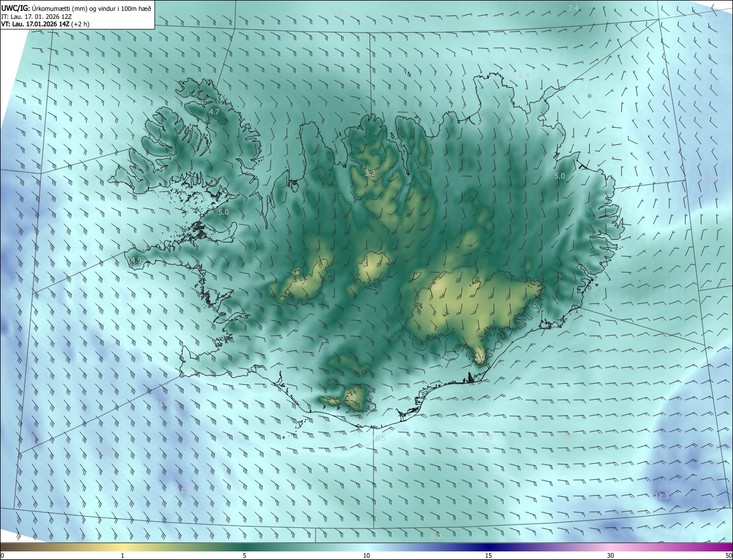Click the 10 mm mark on the colour scale
The image size is (733, 560).
point(366,555)
